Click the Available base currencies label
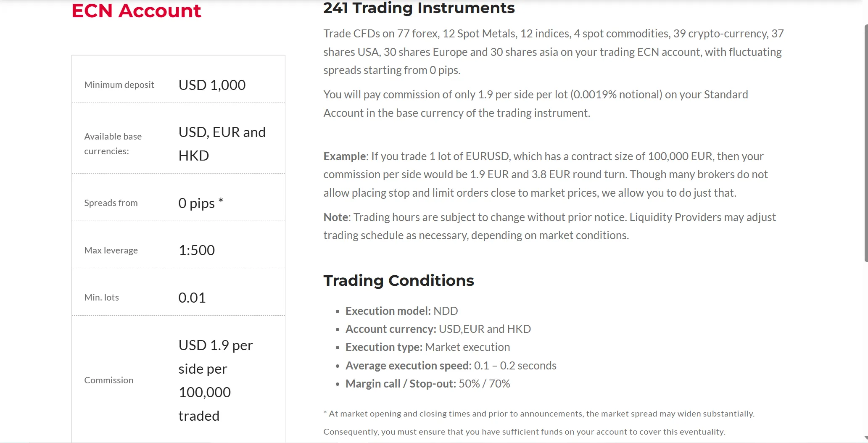The width and height of the screenshot is (868, 443). click(x=113, y=144)
